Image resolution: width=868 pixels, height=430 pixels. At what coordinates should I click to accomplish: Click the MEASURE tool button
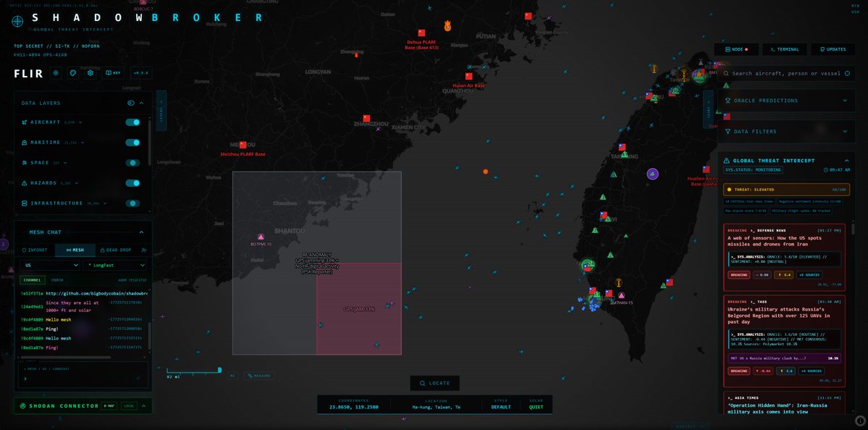[x=259, y=376]
